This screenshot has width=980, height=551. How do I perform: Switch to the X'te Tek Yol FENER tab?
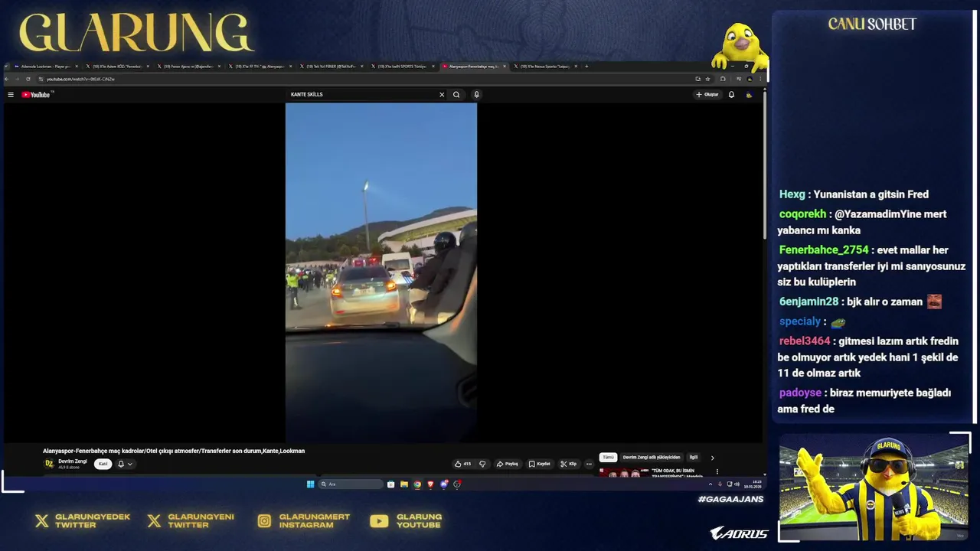(331, 67)
